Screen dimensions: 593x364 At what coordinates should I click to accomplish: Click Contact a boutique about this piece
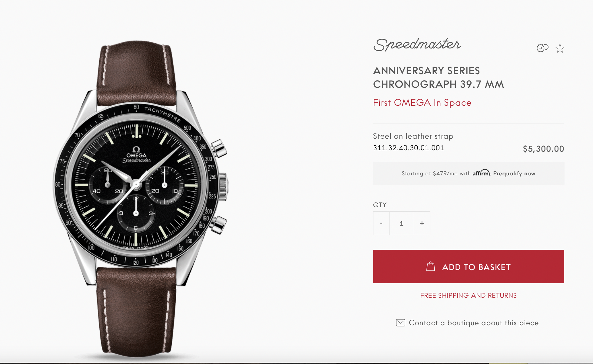(x=474, y=323)
